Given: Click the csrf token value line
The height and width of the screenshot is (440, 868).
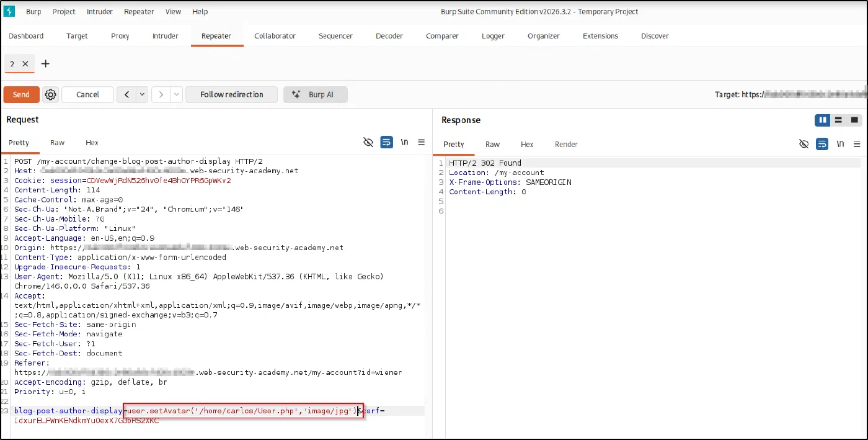Looking at the screenshot, I should 86,420.
